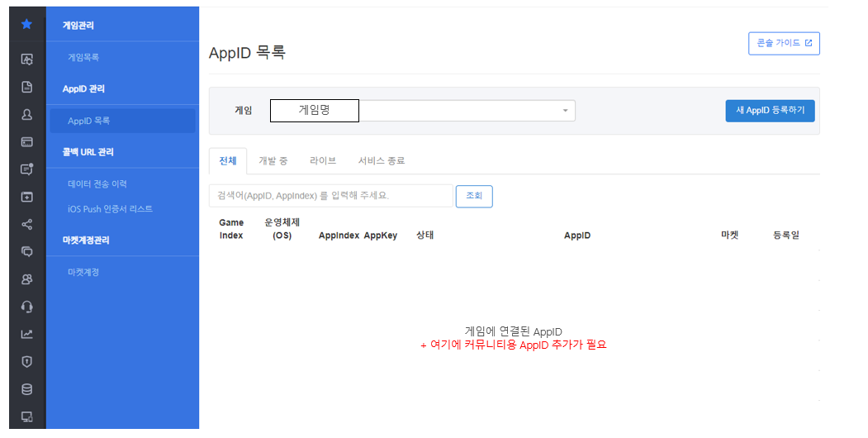Open iOS Push 인증서 리스트 menu item

tap(110, 209)
